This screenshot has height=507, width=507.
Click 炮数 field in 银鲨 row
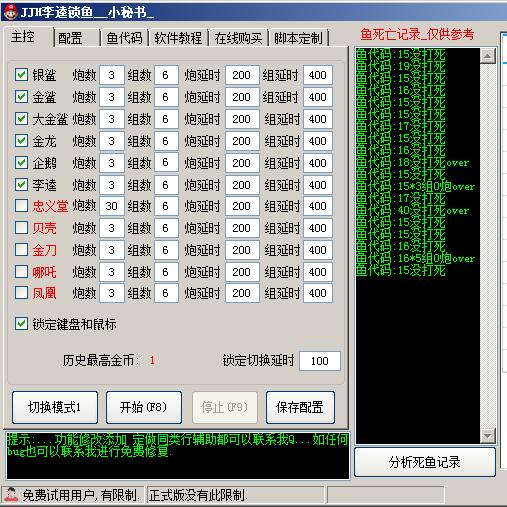click(112, 75)
